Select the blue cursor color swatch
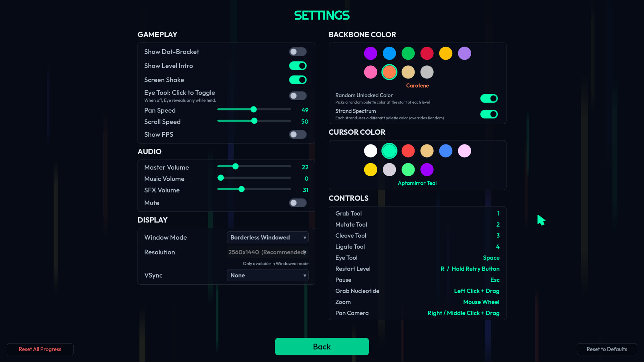The image size is (644, 362). pyautogui.click(x=446, y=151)
